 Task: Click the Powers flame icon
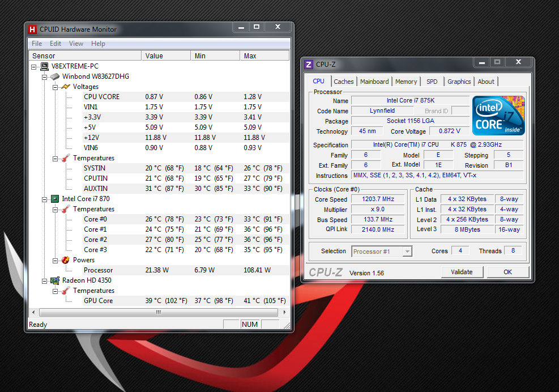66,260
